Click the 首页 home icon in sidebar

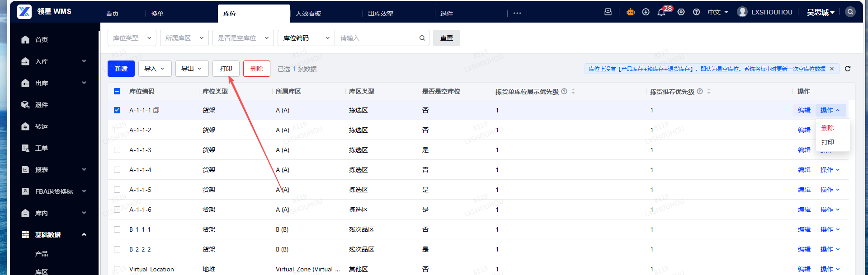(25, 40)
